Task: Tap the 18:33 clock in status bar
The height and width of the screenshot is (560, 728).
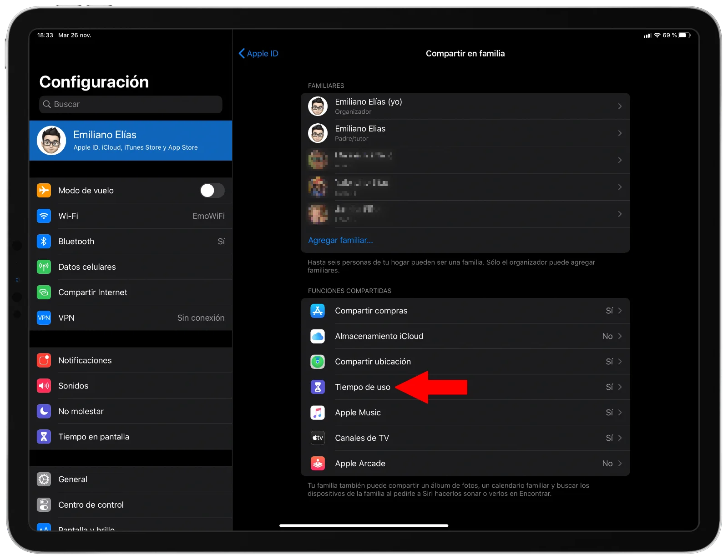Action: click(x=45, y=35)
